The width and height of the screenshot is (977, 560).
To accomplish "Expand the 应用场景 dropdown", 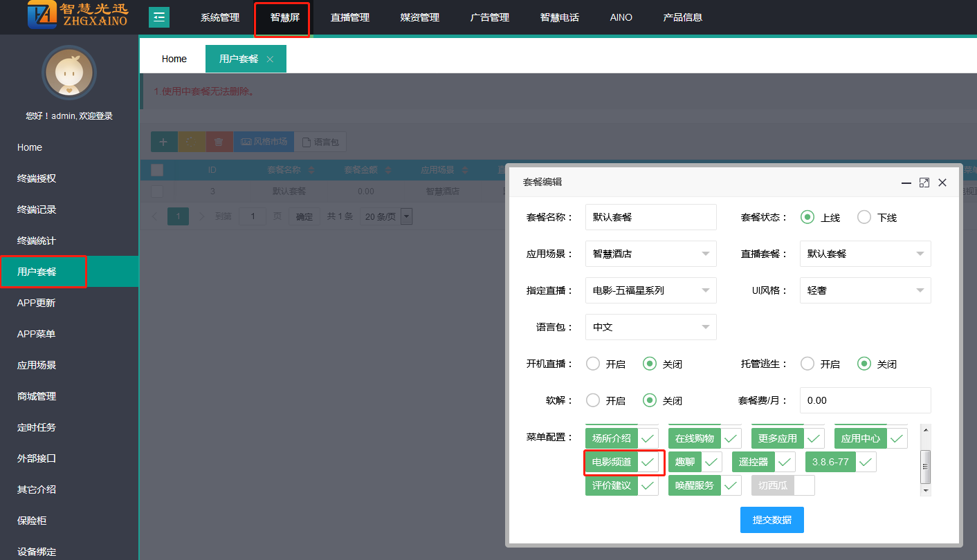I will click(650, 254).
